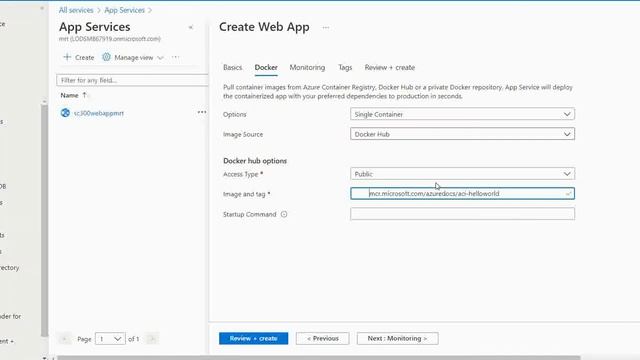
Task: Select the Docker tab
Action: [266, 67]
